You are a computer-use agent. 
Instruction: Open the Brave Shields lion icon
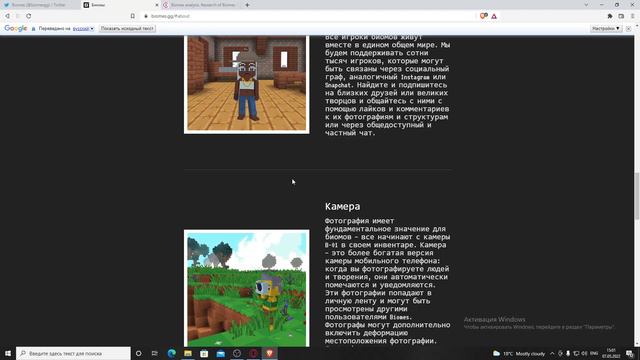(x=483, y=16)
